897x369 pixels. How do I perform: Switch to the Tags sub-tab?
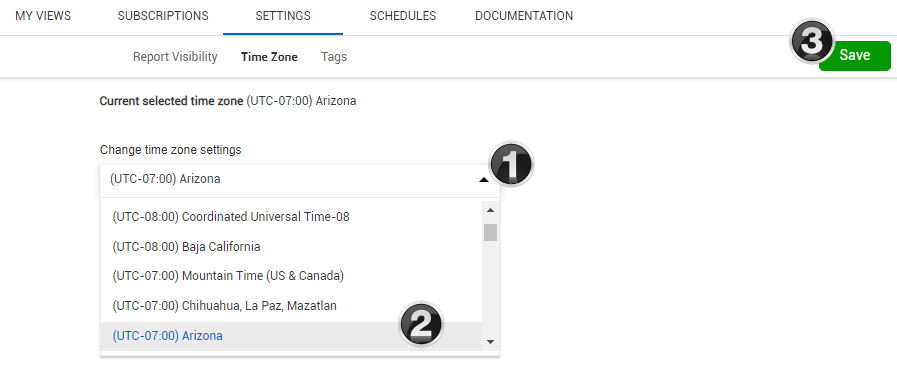tap(334, 57)
